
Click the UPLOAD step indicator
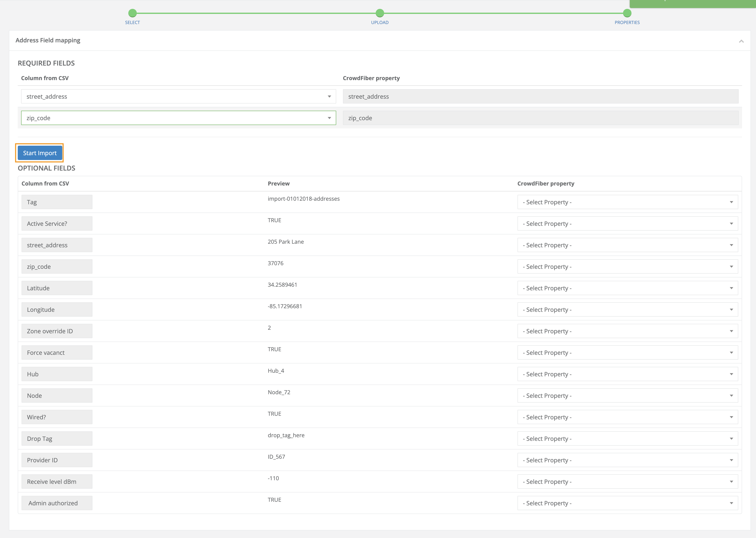379,13
